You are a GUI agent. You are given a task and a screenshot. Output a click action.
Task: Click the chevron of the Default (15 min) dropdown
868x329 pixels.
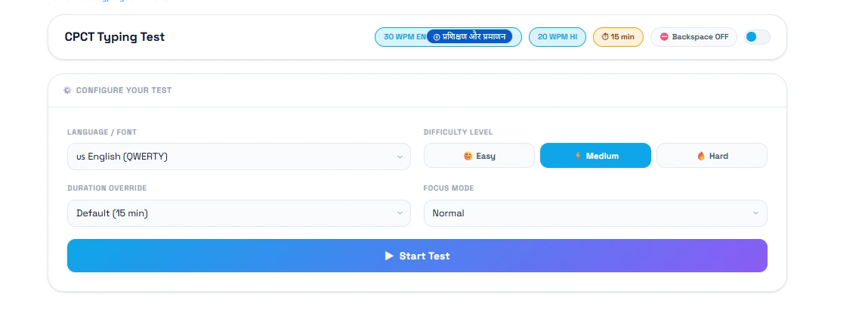tap(400, 213)
